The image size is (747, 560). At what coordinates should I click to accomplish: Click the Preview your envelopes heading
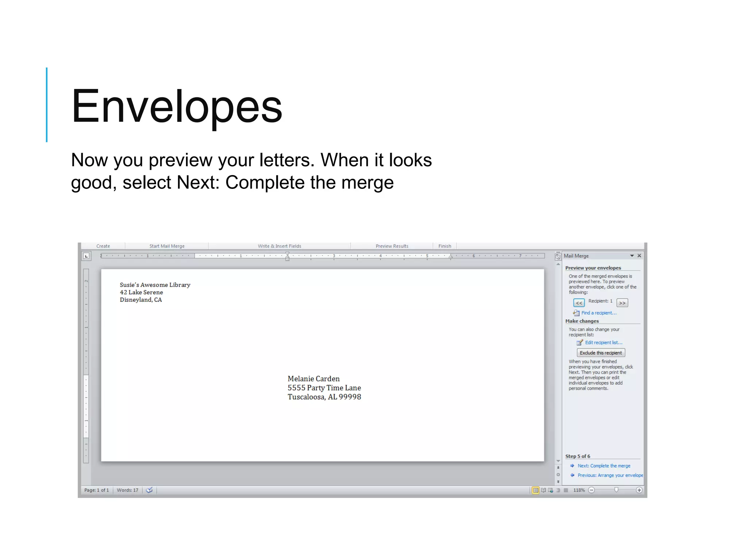pos(593,268)
